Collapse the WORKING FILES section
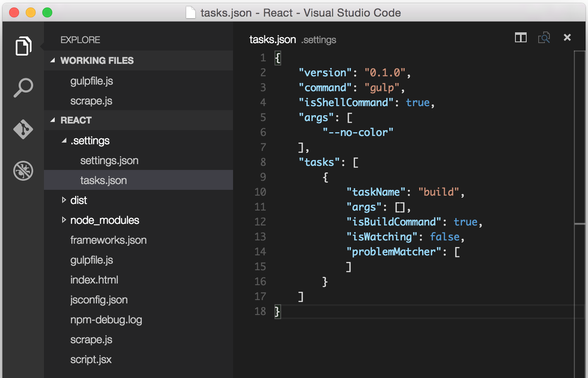Screen dimensions: 588x378 53,61
